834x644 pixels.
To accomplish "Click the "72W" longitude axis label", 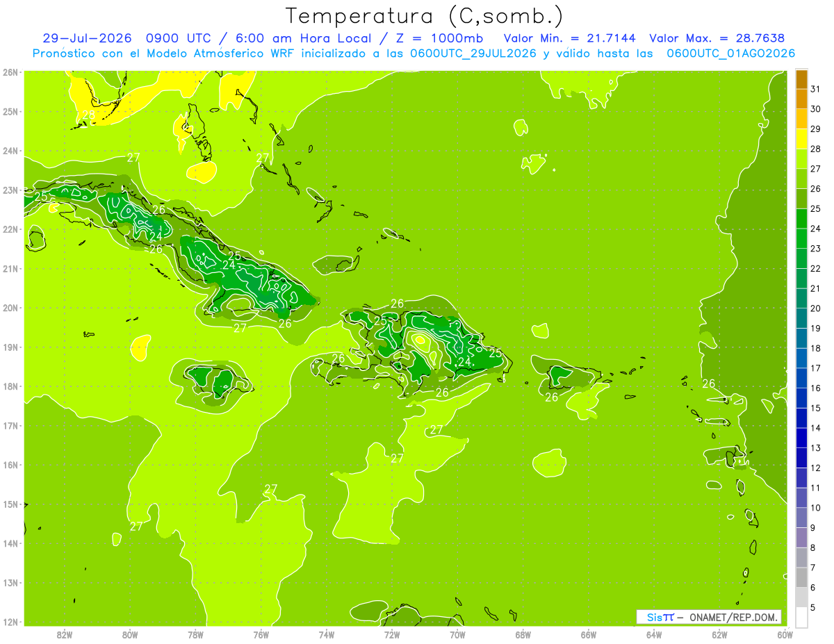I will [x=392, y=634].
